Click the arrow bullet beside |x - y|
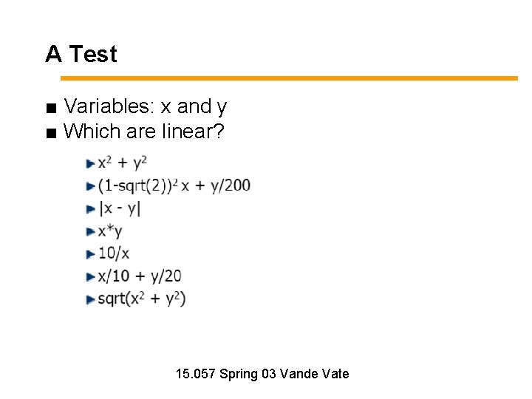 tap(90, 209)
